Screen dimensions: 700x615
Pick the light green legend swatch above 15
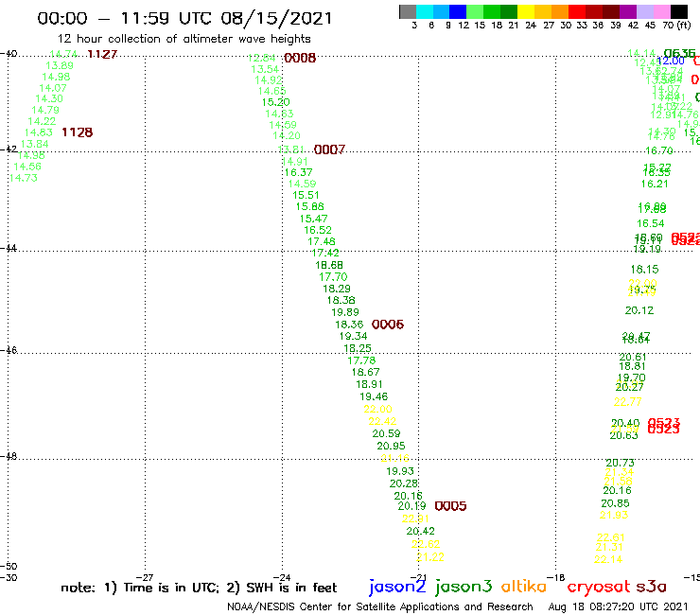pyautogui.click(x=475, y=11)
